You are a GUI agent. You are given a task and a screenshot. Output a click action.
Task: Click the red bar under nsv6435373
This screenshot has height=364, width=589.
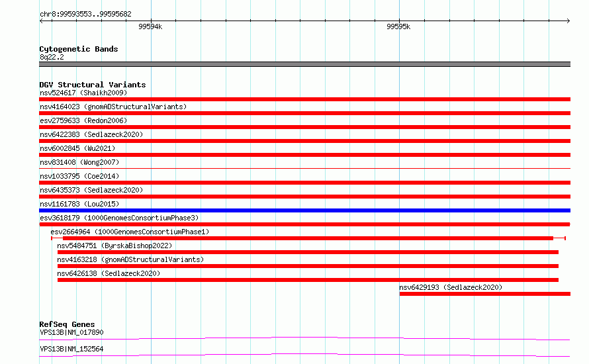pos(304,197)
